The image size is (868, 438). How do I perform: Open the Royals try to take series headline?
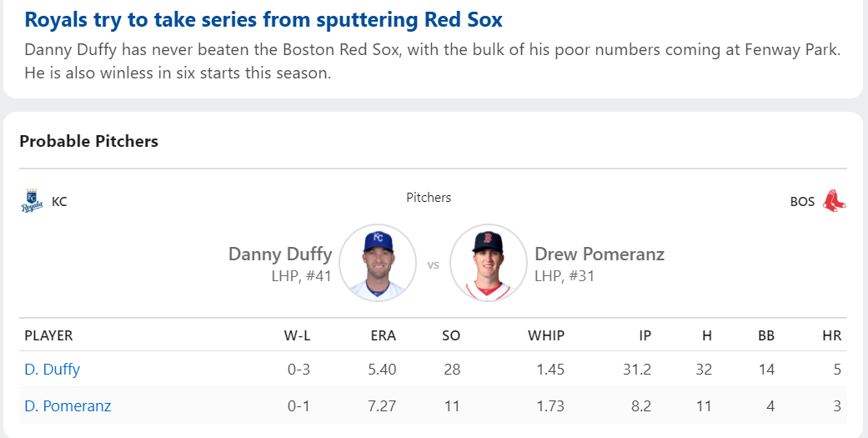point(263,19)
